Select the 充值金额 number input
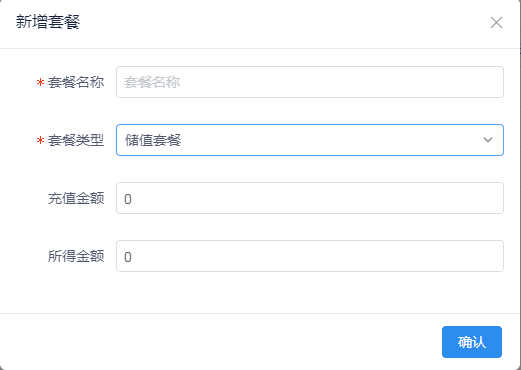This screenshot has height=370, width=521. pos(310,198)
